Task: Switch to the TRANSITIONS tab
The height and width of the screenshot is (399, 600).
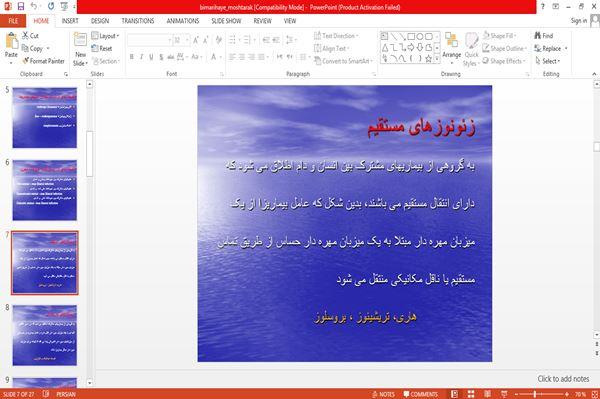Action: (x=138, y=21)
